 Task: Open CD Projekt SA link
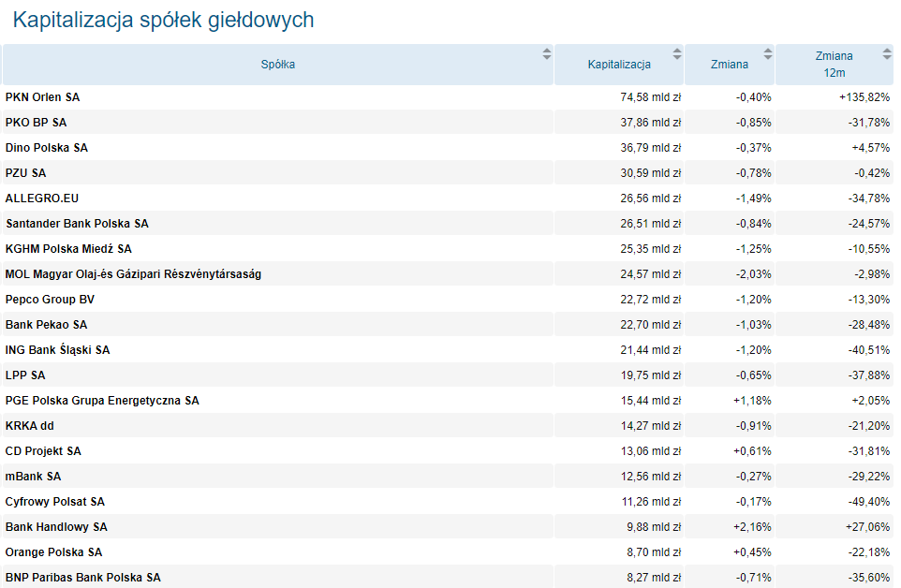[x=43, y=450]
